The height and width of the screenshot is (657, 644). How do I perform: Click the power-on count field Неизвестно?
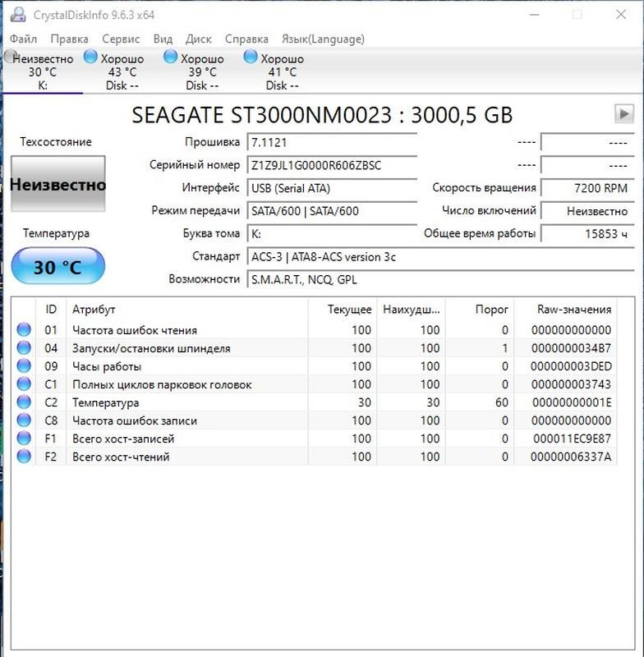pyautogui.click(x=587, y=211)
